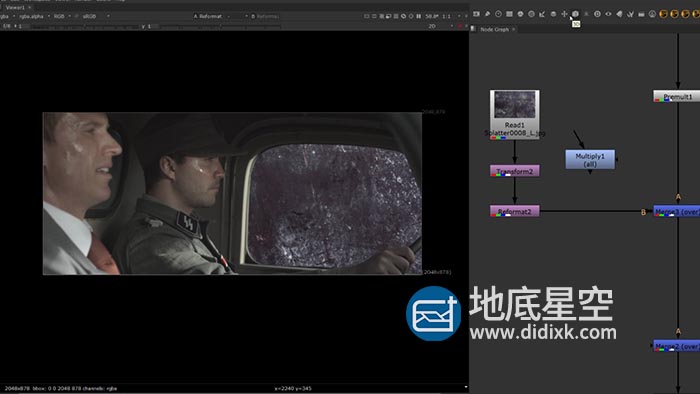This screenshot has height=394, width=700.
Task: Select the Merge2 (over) node
Action: (x=677, y=346)
